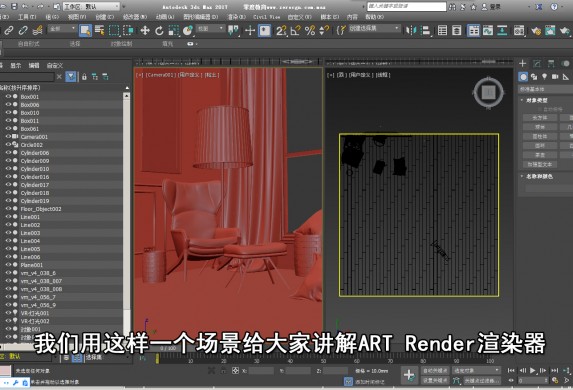Hide Cylinder006 using its eye icon
This screenshot has height=390, width=573.
click(8, 152)
